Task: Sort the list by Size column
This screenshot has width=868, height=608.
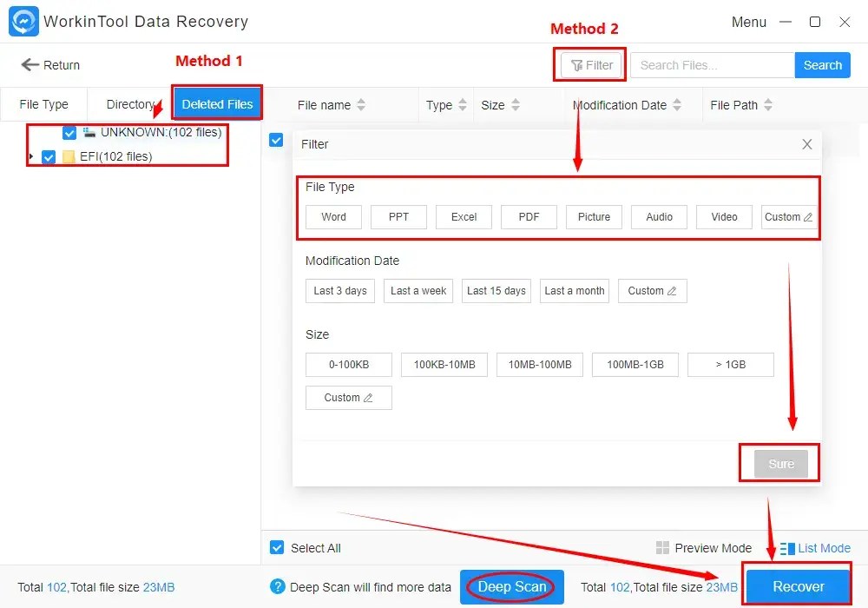Action: pyautogui.click(x=496, y=104)
